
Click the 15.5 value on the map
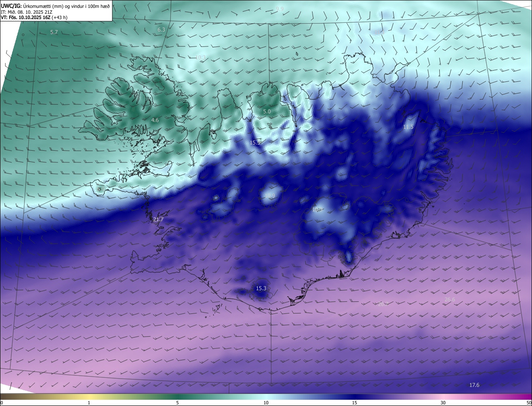(x=256, y=142)
